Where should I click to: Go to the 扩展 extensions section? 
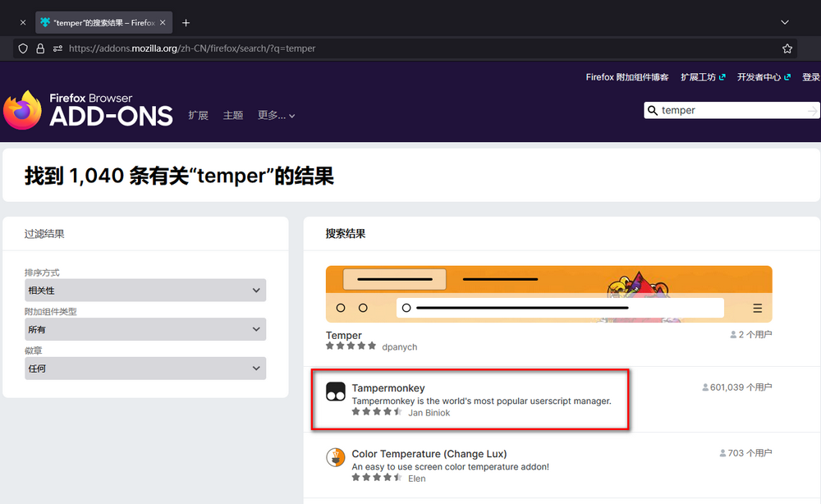tap(198, 116)
